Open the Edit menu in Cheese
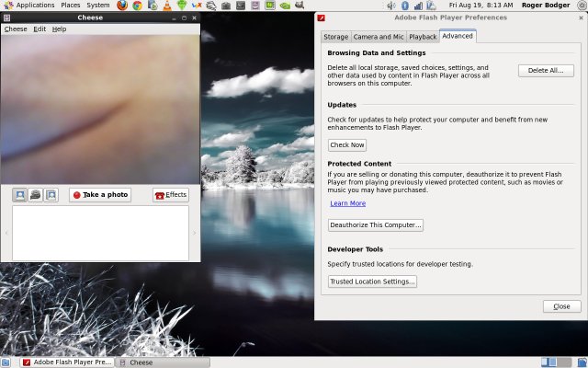 click(x=40, y=29)
